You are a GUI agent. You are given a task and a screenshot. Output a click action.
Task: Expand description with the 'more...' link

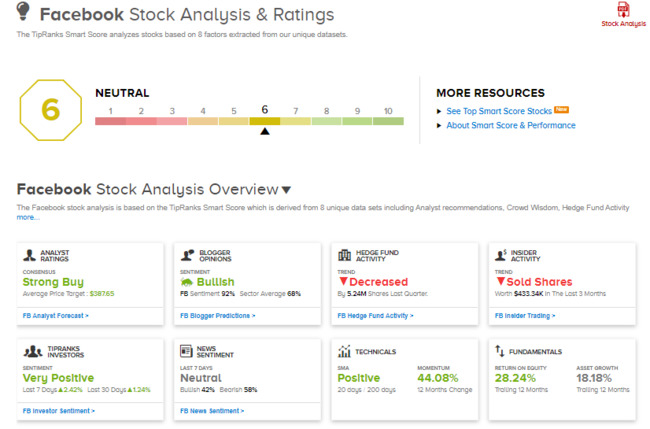coord(28,217)
